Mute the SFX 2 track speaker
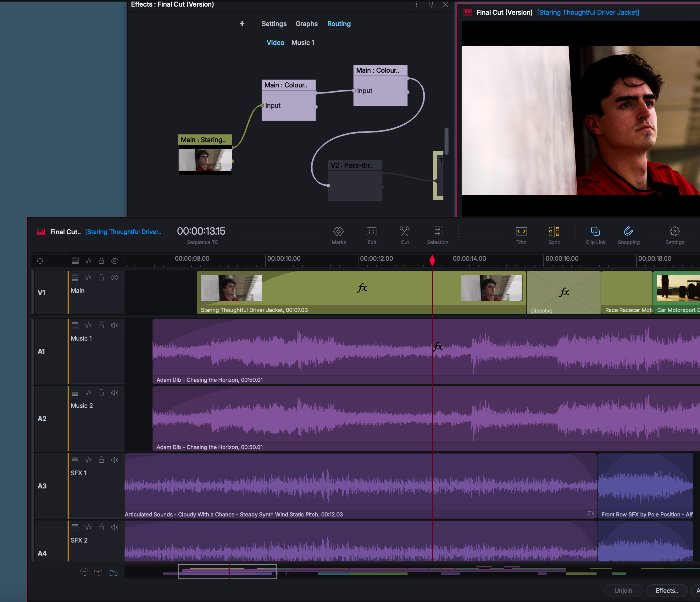This screenshot has height=602, width=700. (115, 527)
